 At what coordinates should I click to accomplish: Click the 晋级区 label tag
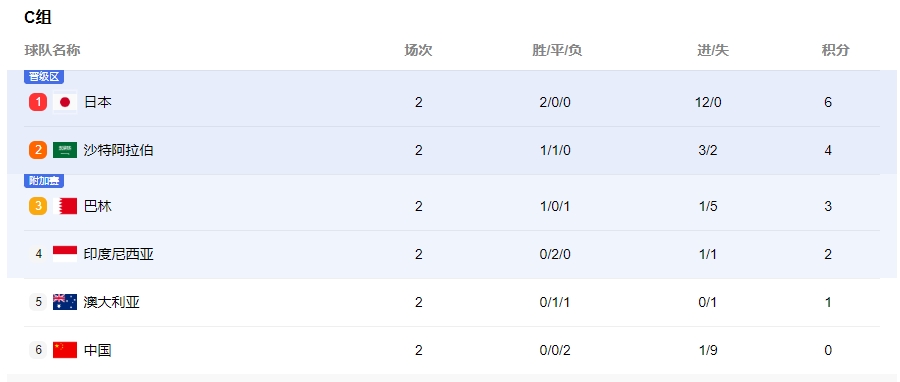tap(44, 77)
